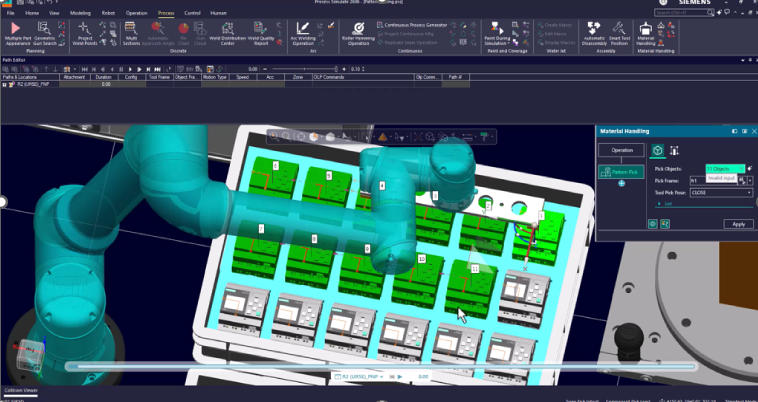758x402 pixels.
Task: Switch to Control ribbon tab
Action: (192, 13)
